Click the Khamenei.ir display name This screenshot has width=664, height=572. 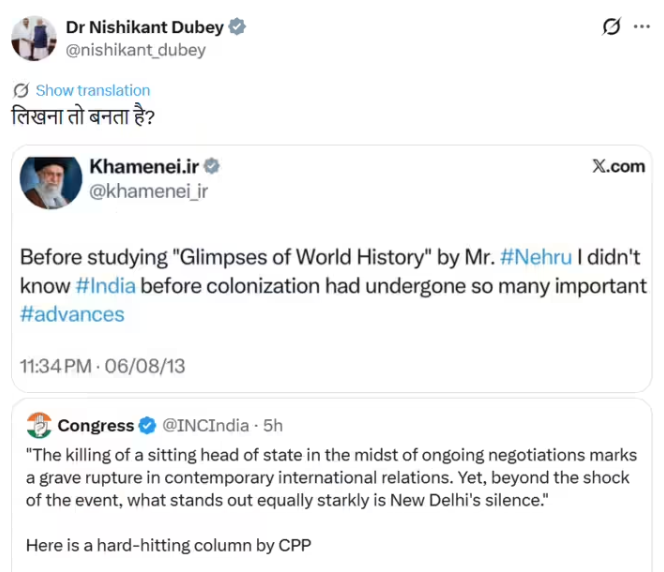(x=144, y=166)
